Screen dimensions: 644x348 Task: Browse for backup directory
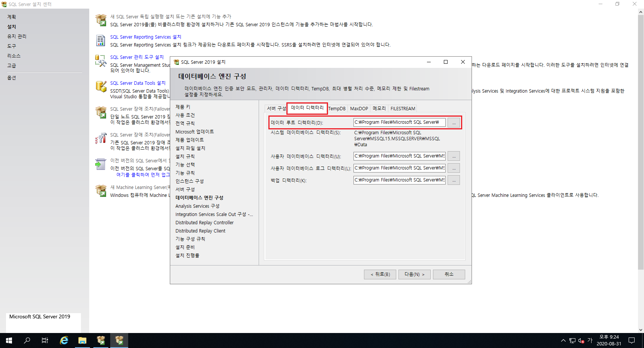(454, 180)
